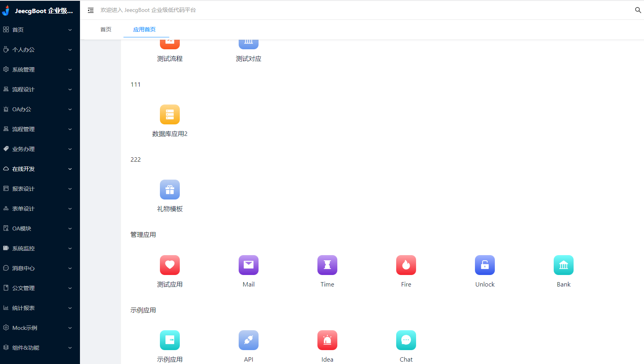This screenshot has height=364, width=644.
Task: Click the JeecgBoot 企业级 title text
Action: point(44,11)
